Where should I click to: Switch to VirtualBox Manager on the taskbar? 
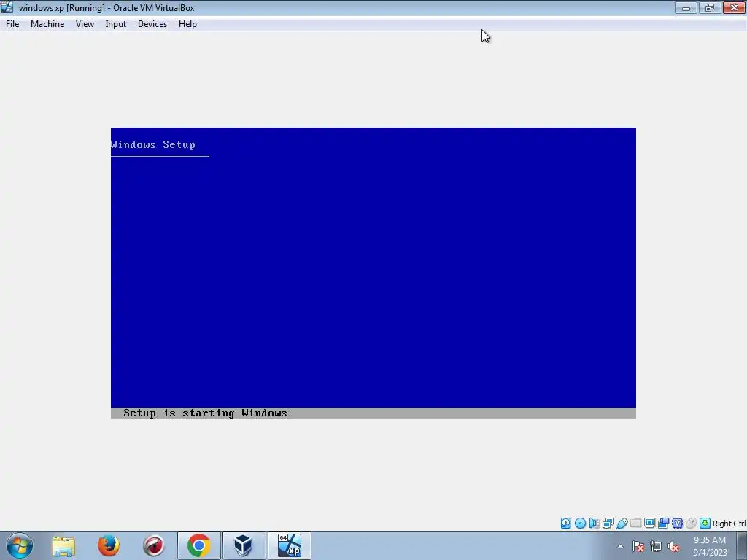[244, 545]
